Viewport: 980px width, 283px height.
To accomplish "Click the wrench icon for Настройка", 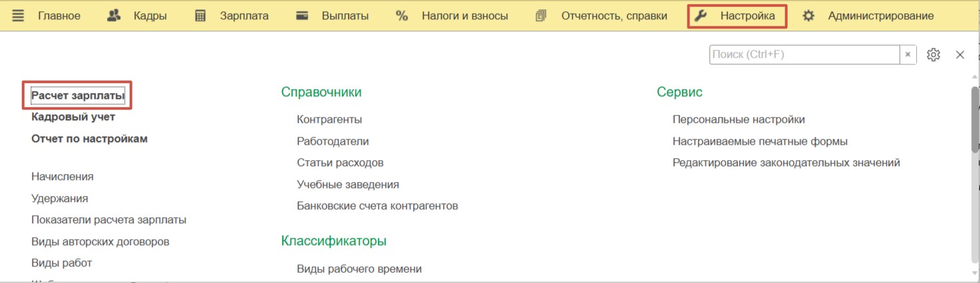I will (701, 16).
